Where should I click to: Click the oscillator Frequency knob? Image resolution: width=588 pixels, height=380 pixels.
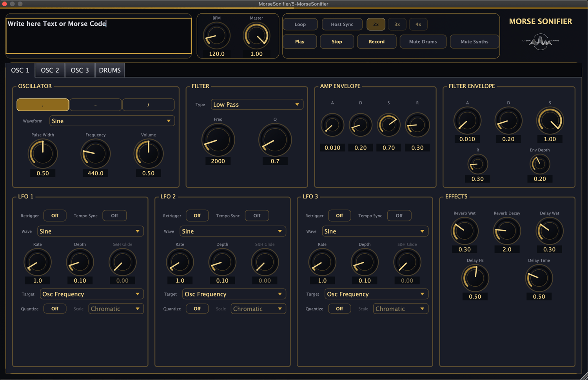point(96,154)
